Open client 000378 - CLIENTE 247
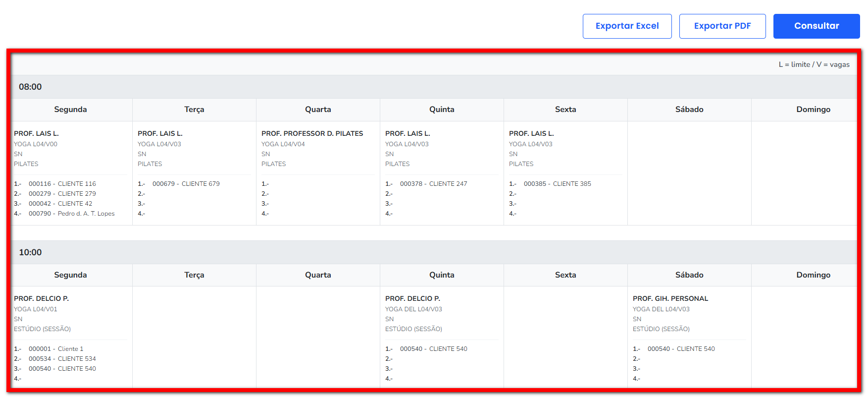Screen dimensions: 868x398 [x=433, y=184]
